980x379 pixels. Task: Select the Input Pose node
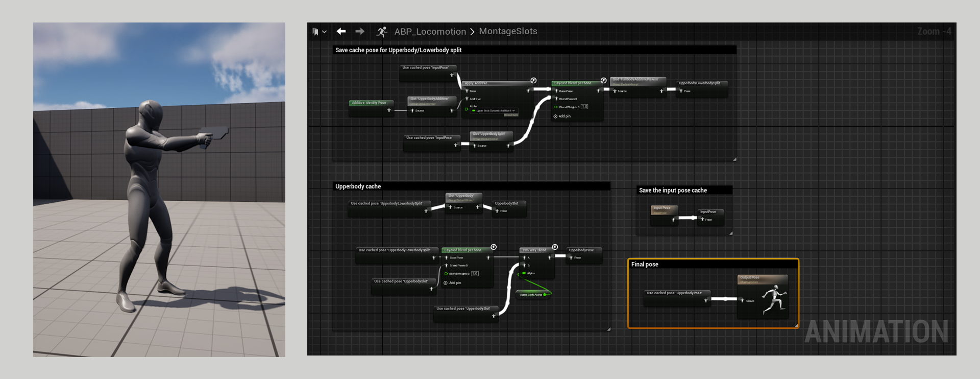pos(665,215)
